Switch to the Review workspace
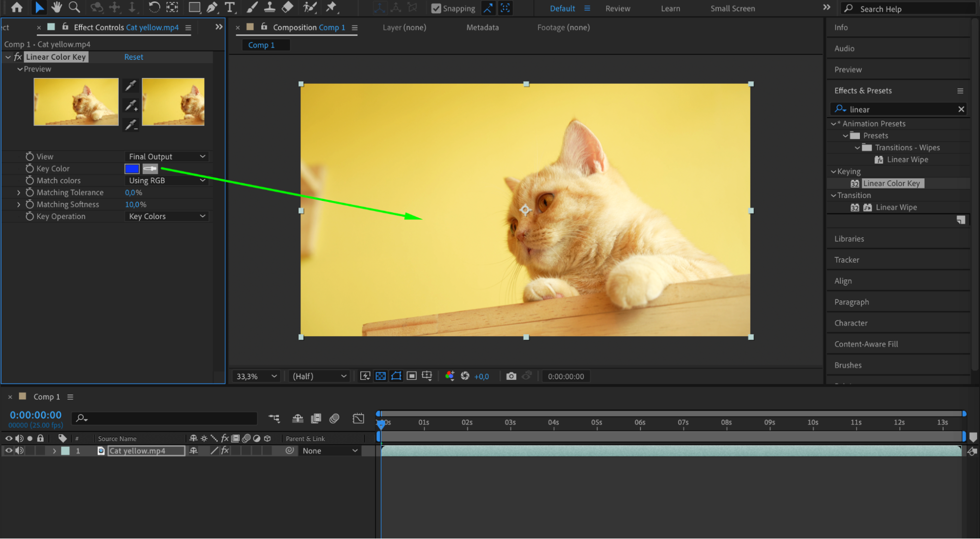Image resolution: width=980 pixels, height=539 pixels. [617, 8]
